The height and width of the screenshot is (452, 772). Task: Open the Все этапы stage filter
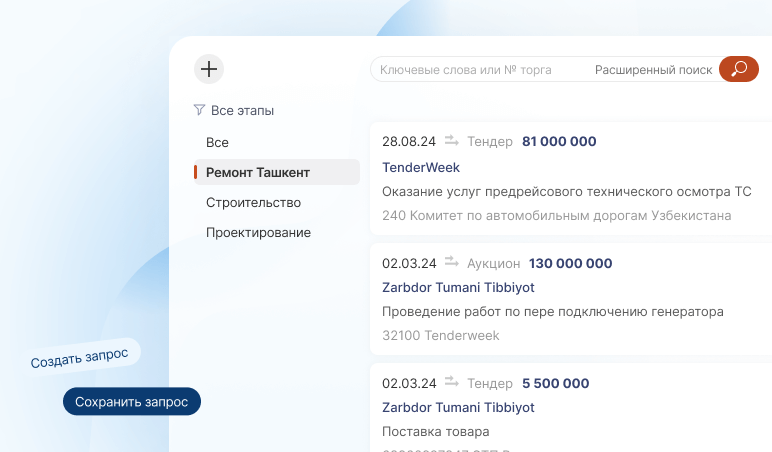tap(242, 111)
